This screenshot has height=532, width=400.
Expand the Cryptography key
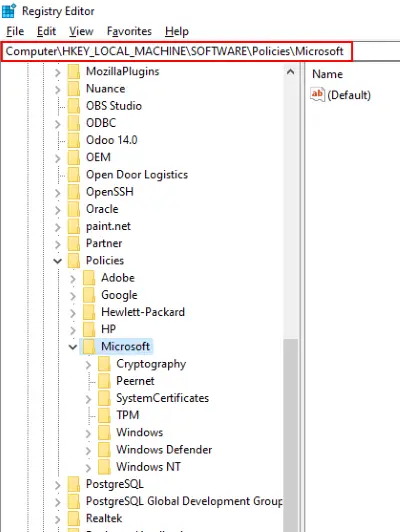88,364
